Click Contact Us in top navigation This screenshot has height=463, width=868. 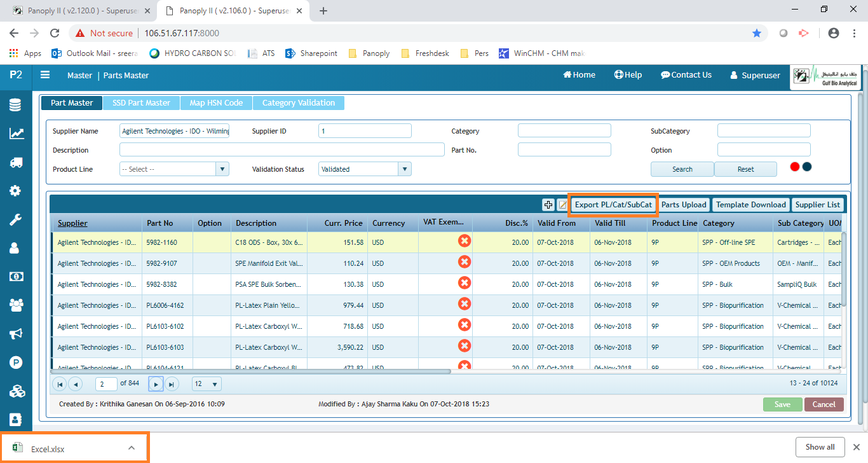pyautogui.click(x=686, y=75)
